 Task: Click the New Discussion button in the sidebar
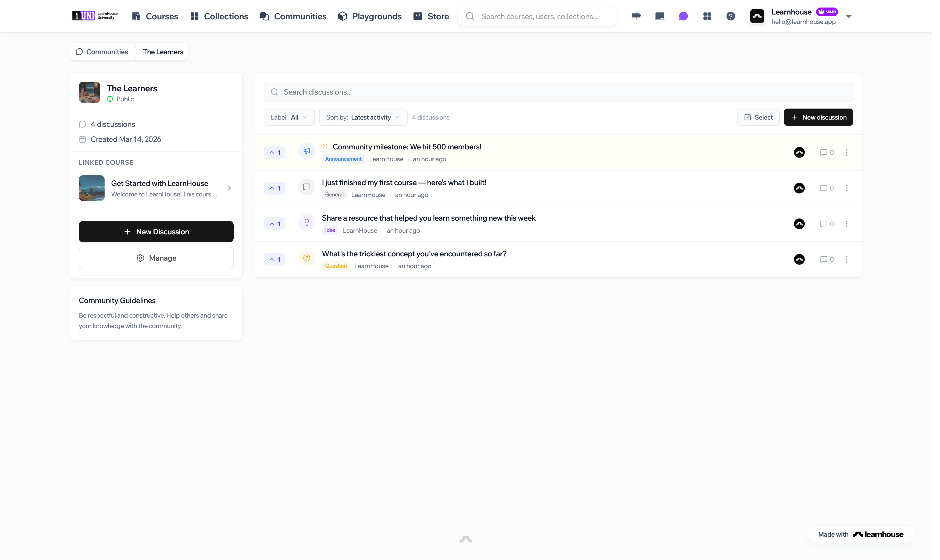pyautogui.click(x=156, y=231)
